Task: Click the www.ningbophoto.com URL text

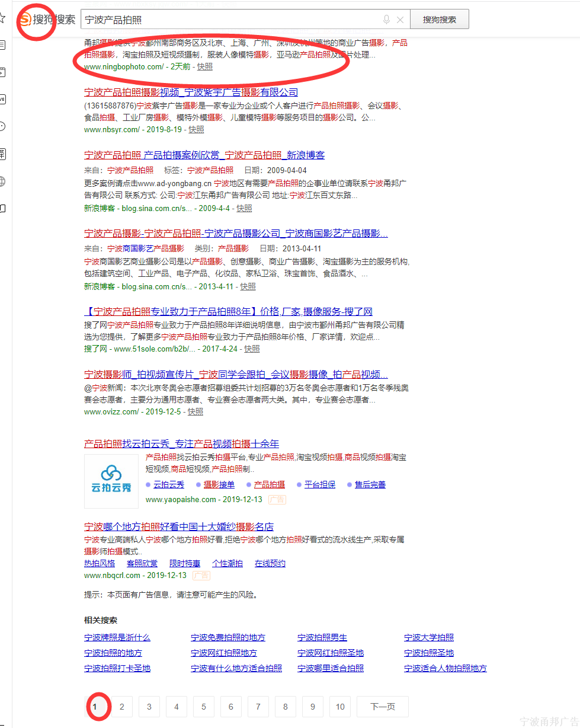Action: tap(124, 67)
